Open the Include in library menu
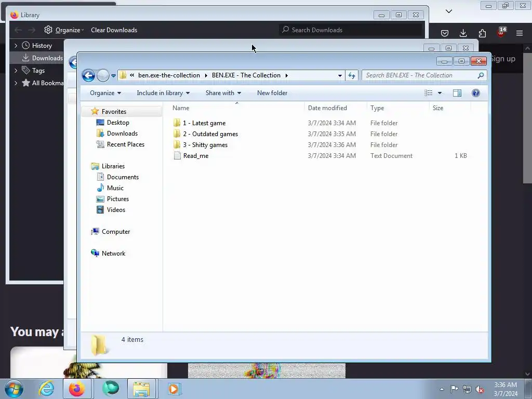Screen dimensions: 532x399 pyautogui.click(x=163, y=93)
